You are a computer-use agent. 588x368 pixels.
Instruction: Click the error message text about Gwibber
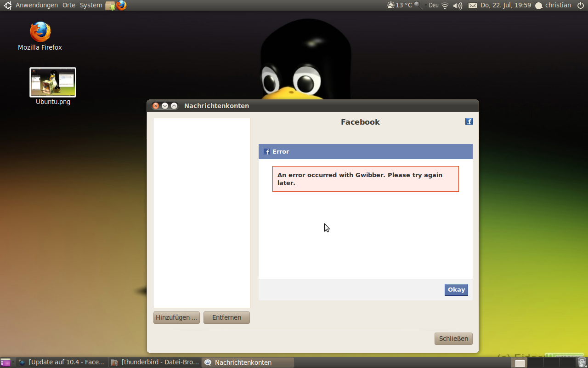(x=360, y=179)
